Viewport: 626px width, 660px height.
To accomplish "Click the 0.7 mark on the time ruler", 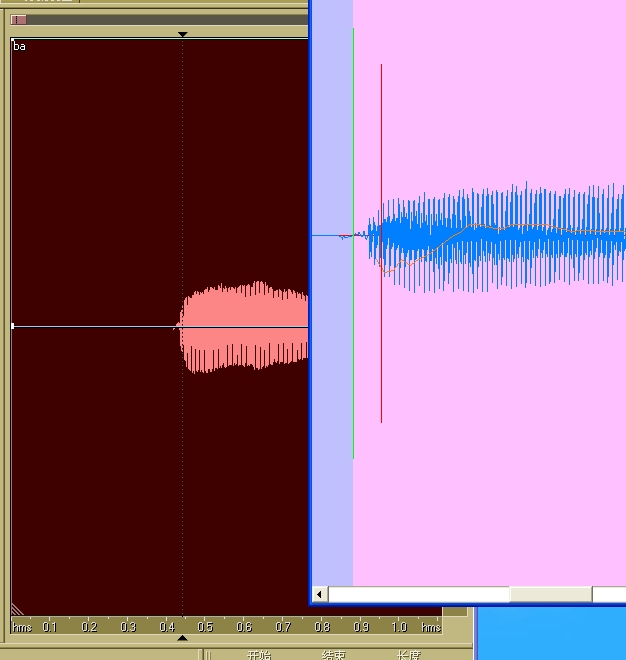I will coord(283,627).
